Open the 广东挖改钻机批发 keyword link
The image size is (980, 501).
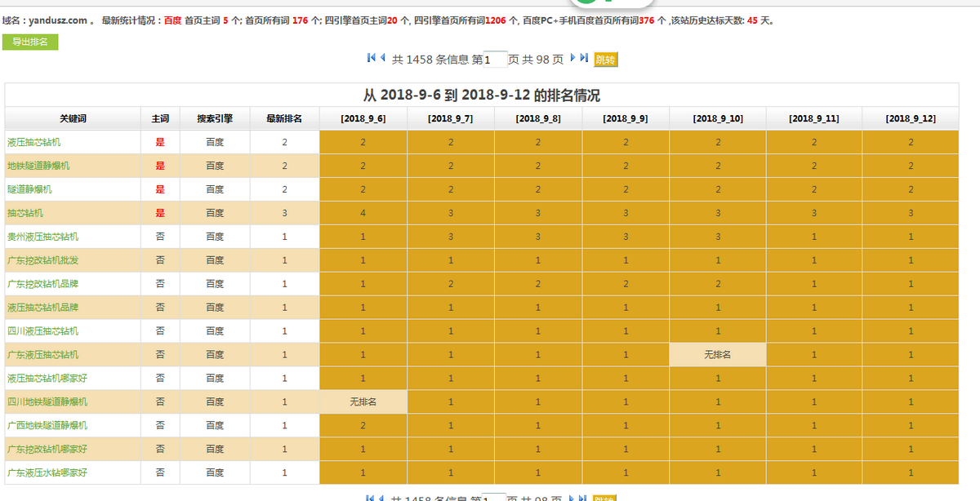[x=42, y=260]
